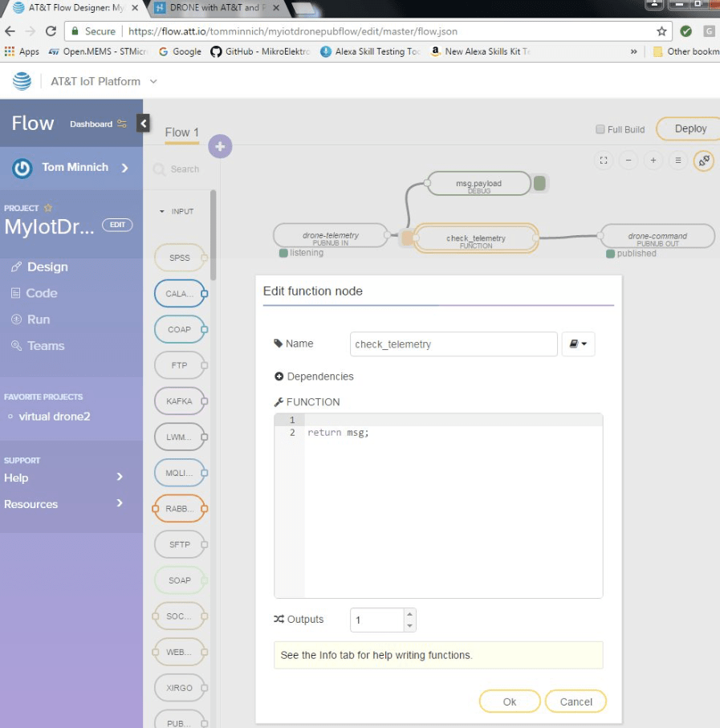The height and width of the screenshot is (728, 720).
Task: Zoom out the canvas with minus icon
Action: (x=628, y=161)
